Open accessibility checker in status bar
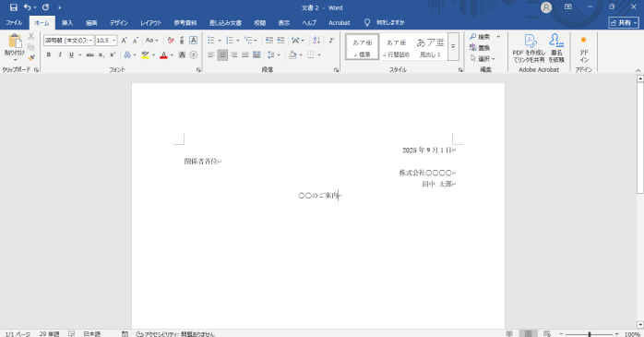The height and width of the screenshot is (337, 644). (175, 334)
